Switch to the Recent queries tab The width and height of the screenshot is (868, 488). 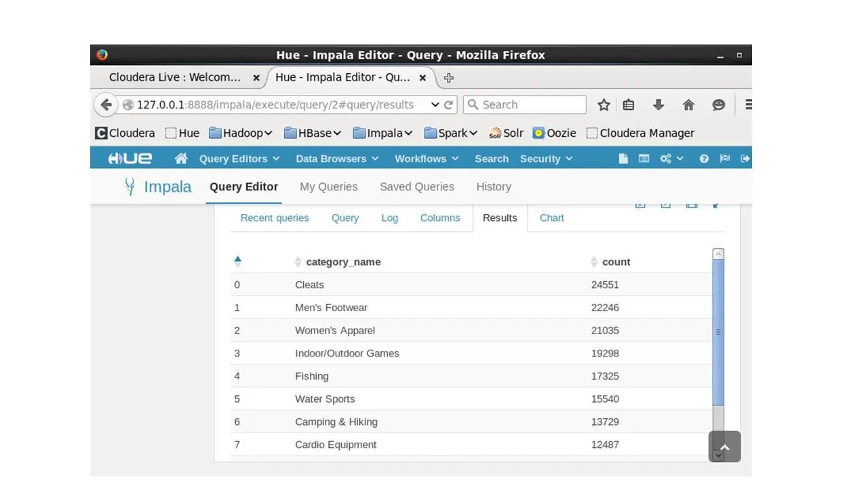coord(275,218)
